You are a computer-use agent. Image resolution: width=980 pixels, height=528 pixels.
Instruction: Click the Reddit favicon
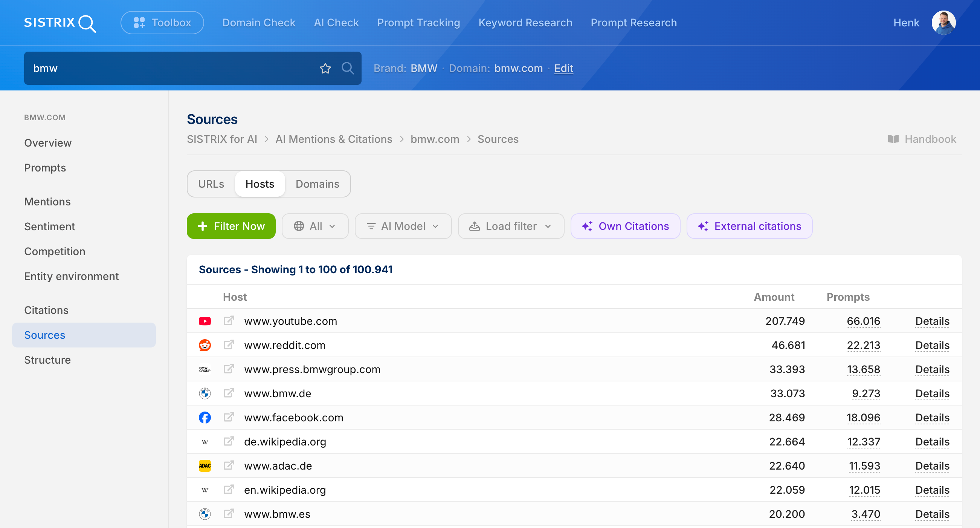click(205, 345)
